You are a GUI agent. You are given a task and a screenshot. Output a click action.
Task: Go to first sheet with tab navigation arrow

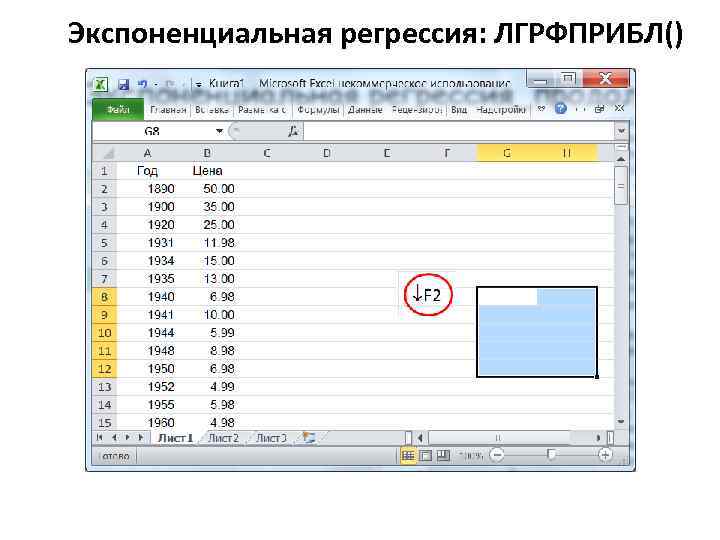[x=100, y=438]
